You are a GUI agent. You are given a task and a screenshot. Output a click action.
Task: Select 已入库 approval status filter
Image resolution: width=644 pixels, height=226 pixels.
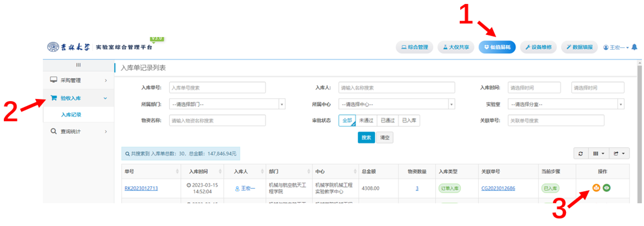click(409, 120)
